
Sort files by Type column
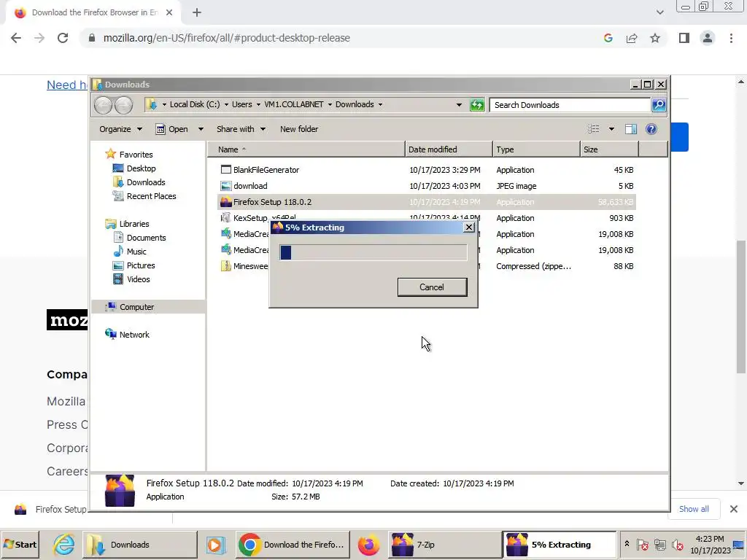click(536, 149)
